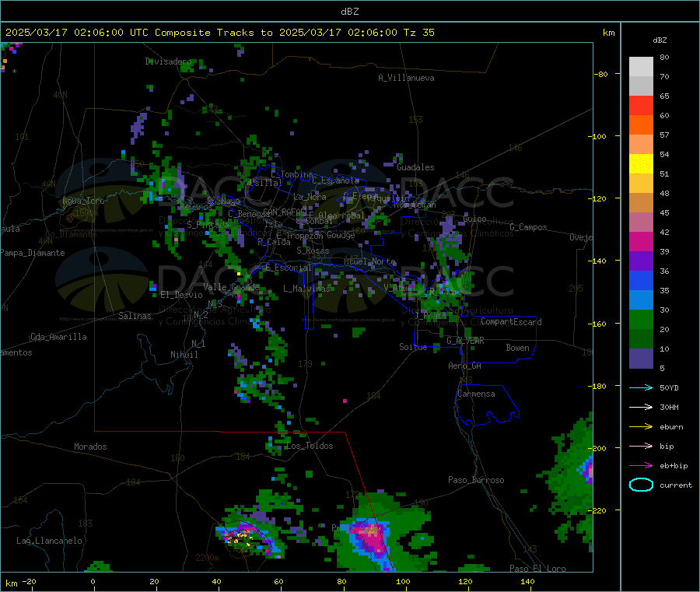Click the 'Morados' map label
The width and height of the screenshot is (700, 592).
[90, 447]
